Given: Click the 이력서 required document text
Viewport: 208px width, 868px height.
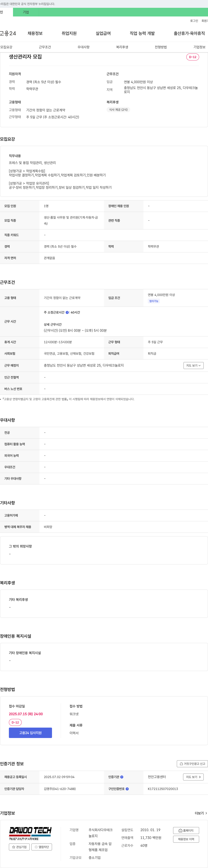Looking at the screenshot, I should (x=74, y=733).
